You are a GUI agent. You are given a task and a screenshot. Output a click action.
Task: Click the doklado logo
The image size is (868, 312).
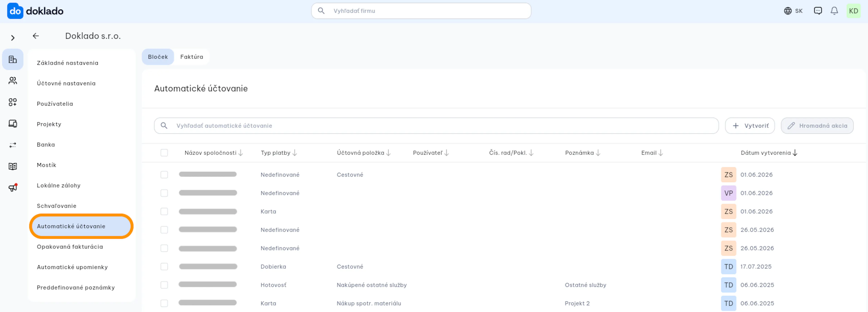[x=35, y=11]
